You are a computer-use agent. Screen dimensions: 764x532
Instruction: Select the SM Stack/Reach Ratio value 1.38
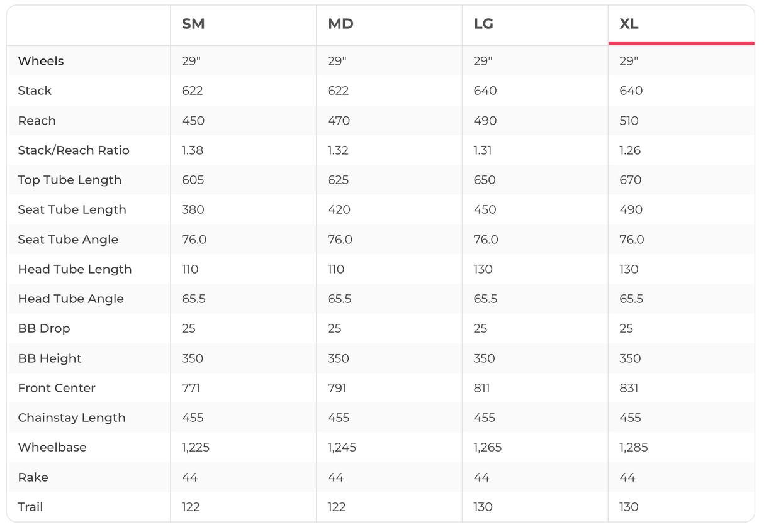tap(193, 150)
